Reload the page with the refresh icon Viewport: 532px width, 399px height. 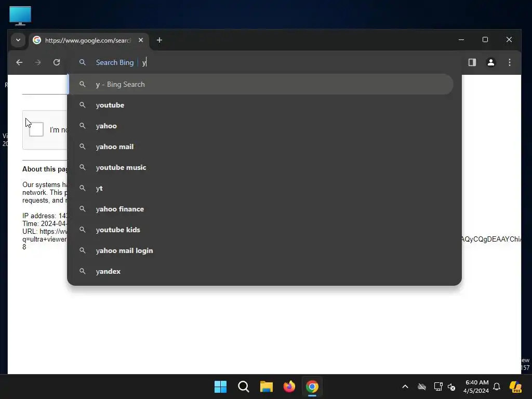click(57, 62)
